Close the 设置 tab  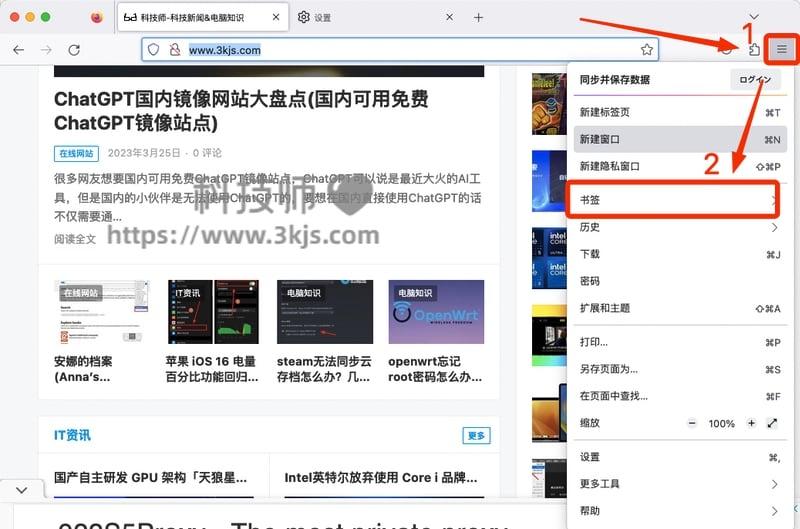coord(449,17)
